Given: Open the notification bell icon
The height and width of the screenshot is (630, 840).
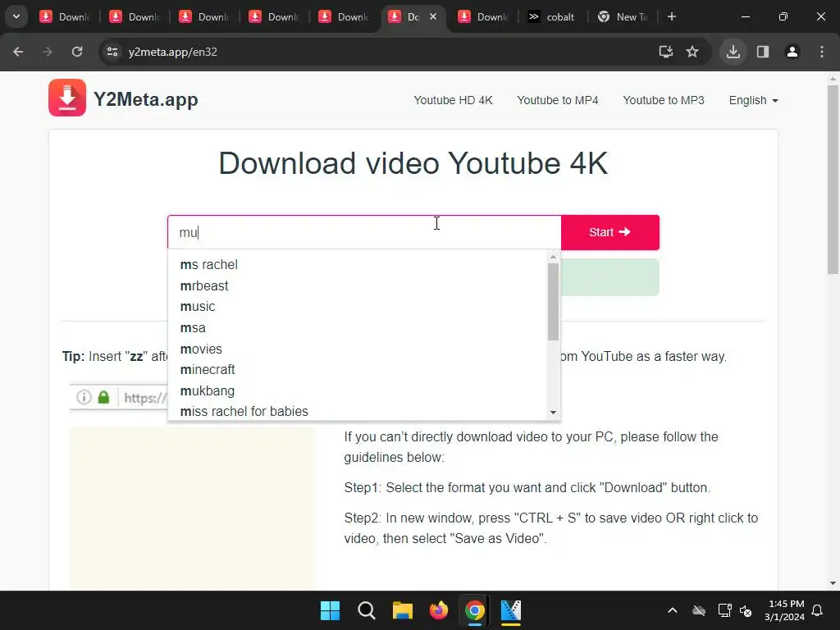Looking at the screenshot, I should [x=818, y=610].
